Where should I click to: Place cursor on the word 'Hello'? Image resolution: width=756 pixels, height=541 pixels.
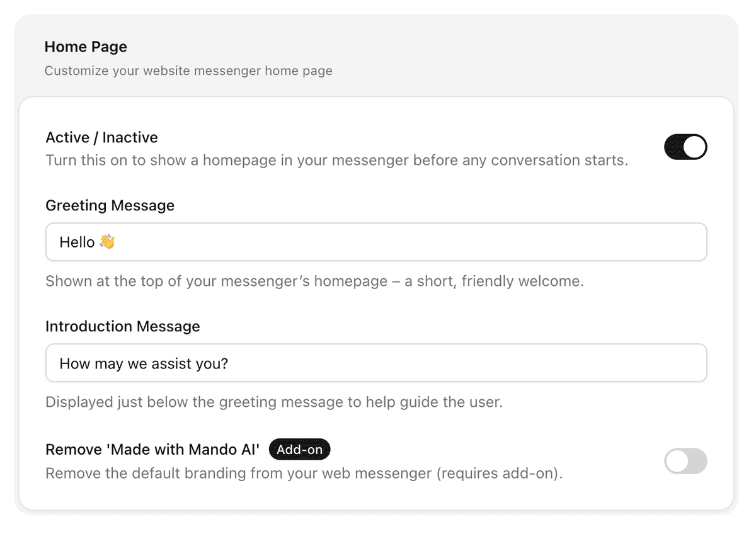(x=77, y=242)
